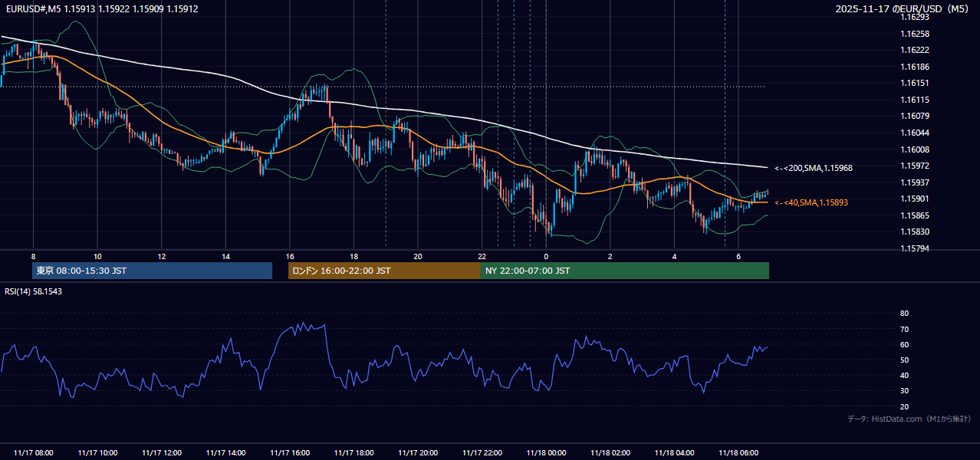The width and height of the screenshot is (980, 460).
Task: Select the 東京 08:00-15:30 JST session bar
Action: pyautogui.click(x=152, y=271)
